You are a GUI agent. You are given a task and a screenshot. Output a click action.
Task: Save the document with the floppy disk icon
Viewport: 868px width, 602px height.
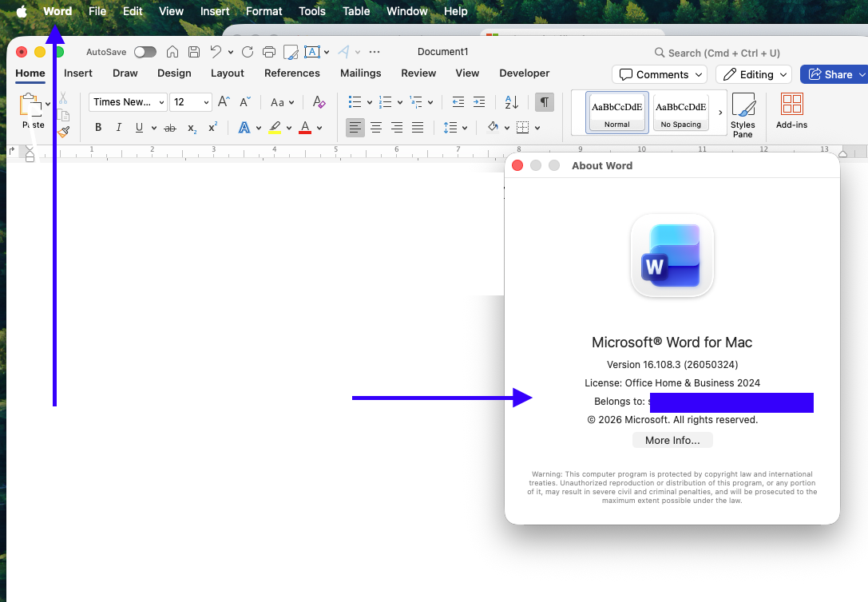click(x=194, y=52)
